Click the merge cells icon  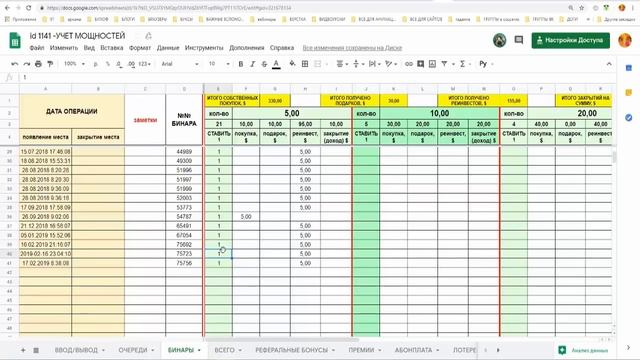tap(317, 64)
